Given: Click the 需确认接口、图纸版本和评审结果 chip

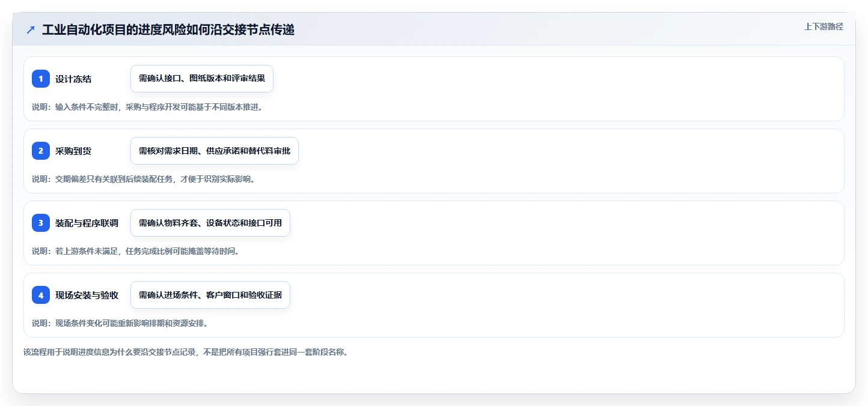Looking at the screenshot, I should (202, 79).
